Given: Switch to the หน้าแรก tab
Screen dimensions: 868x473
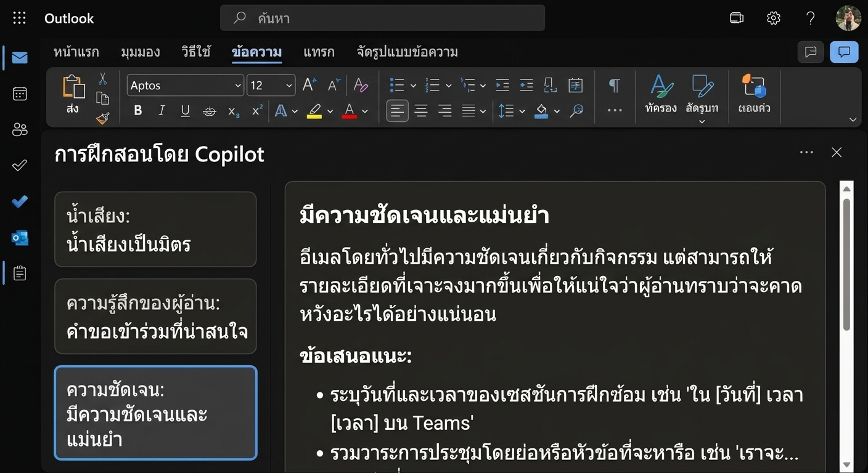Looking at the screenshot, I should (x=76, y=52).
